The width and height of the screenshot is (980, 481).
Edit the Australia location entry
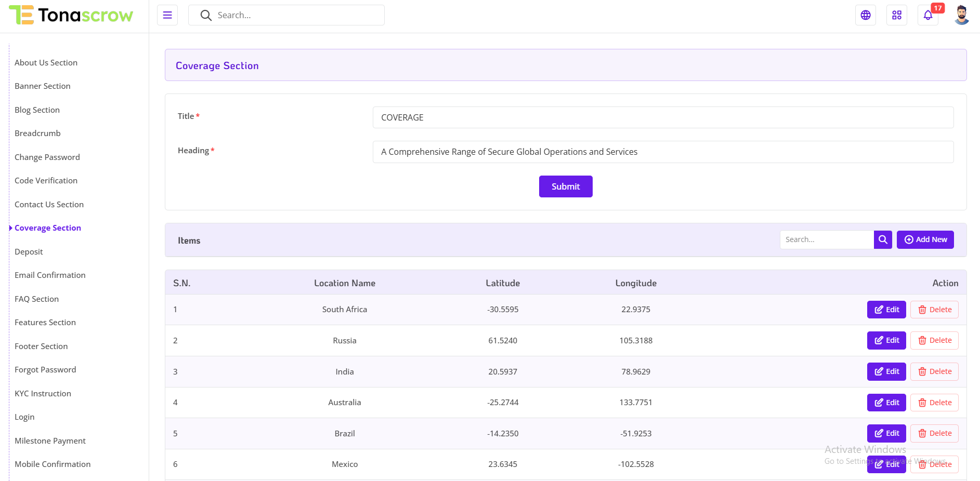click(x=886, y=403)
